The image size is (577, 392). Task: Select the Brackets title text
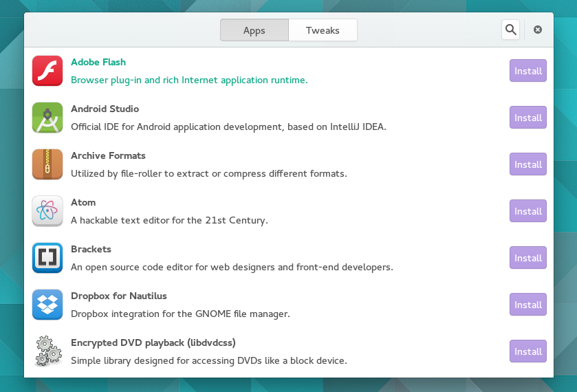click(x=91, y=249)
